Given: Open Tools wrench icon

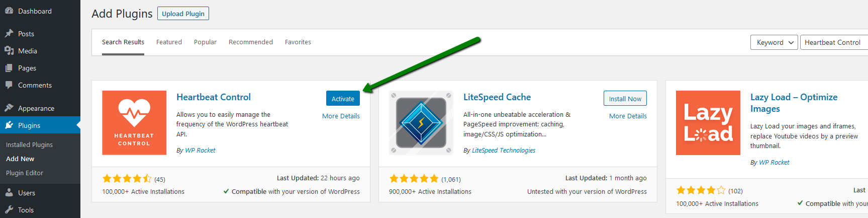Looking at the screenshot, I should click(9, 210).
